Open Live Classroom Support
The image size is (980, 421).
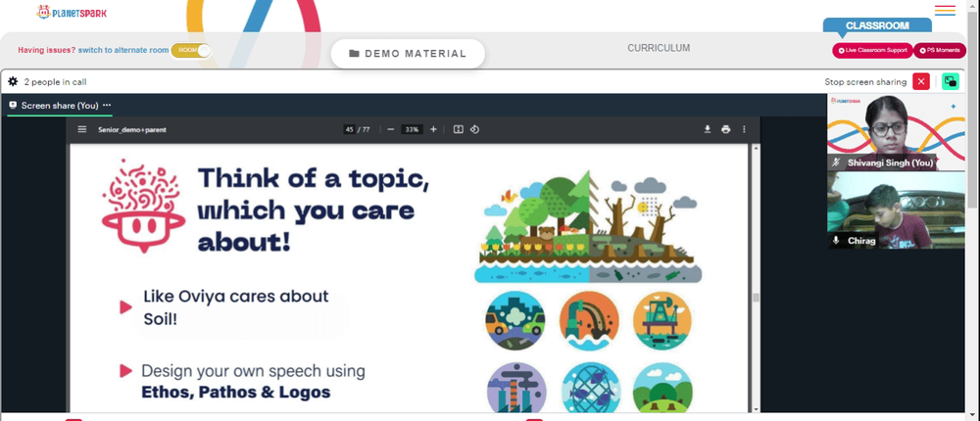point(872,51)
